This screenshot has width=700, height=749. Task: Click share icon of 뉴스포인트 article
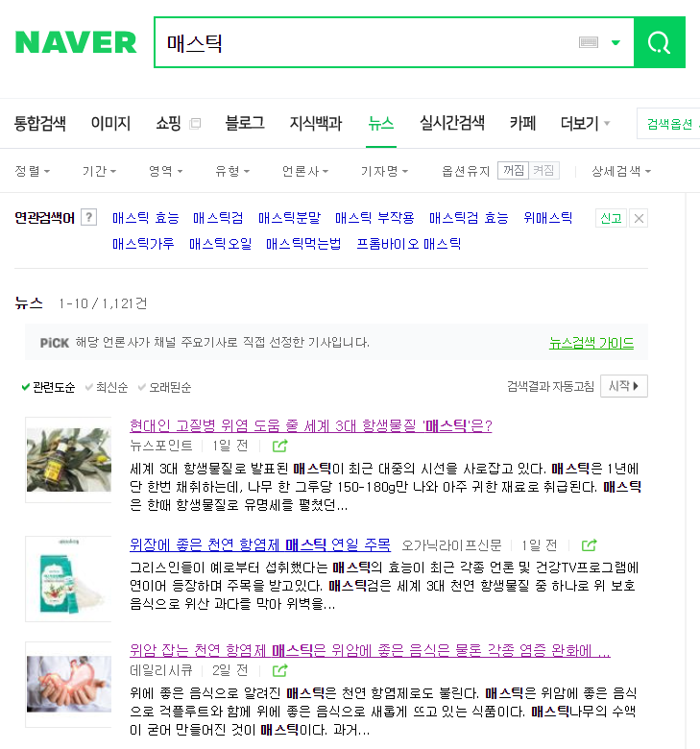[280, 447]
